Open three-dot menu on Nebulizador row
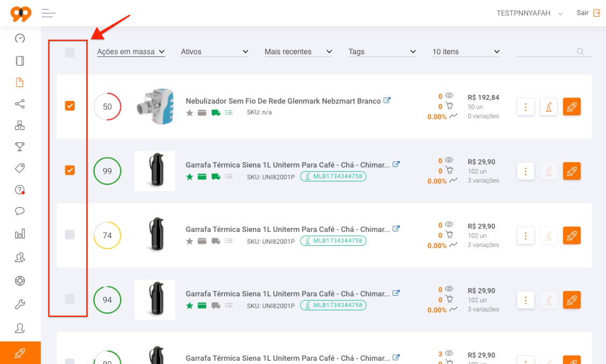Image resolution: width=606 pixels, height=364 pixels. [x=525, y=107]
